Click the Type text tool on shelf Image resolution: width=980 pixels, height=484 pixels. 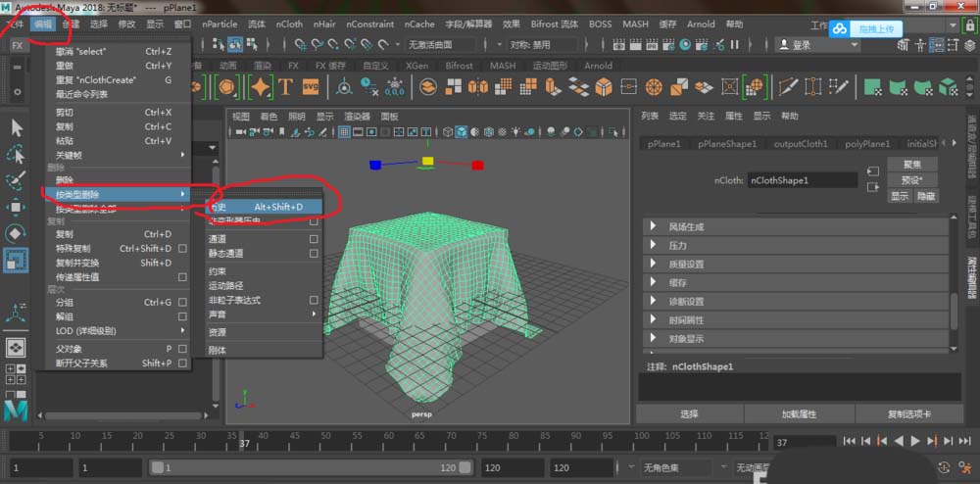tap(286, 87)
